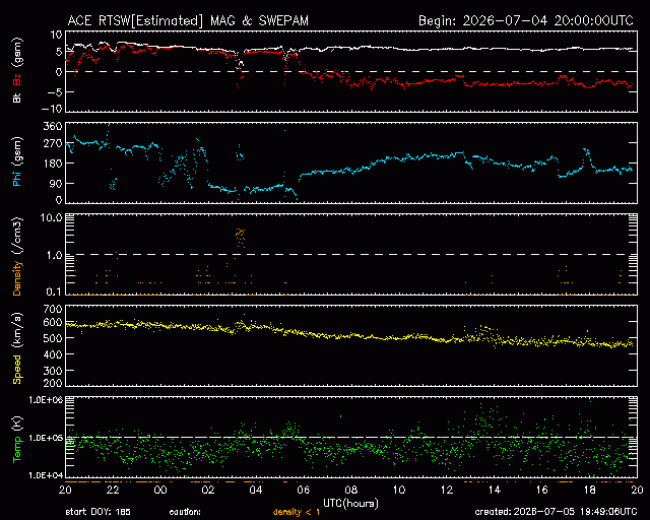Click the '14' hour label on time axis
The height and width of the screenshot is (520, 650).
pos(494,490)
